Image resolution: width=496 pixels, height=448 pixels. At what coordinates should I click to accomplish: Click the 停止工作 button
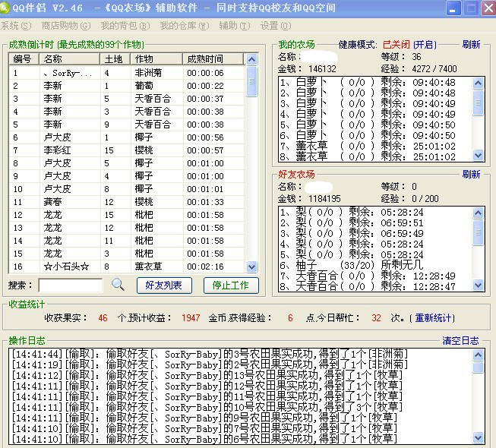tap(231, 286)
